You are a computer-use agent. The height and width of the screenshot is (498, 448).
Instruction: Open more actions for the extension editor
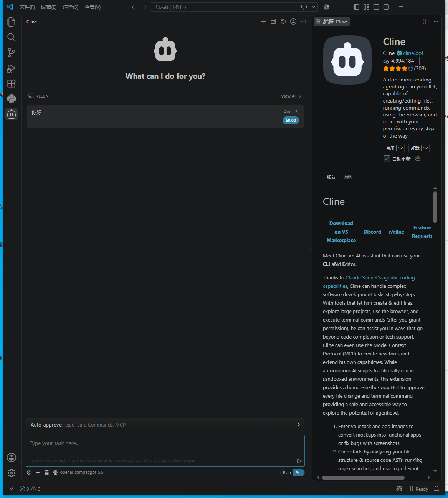tap(436, 22)
